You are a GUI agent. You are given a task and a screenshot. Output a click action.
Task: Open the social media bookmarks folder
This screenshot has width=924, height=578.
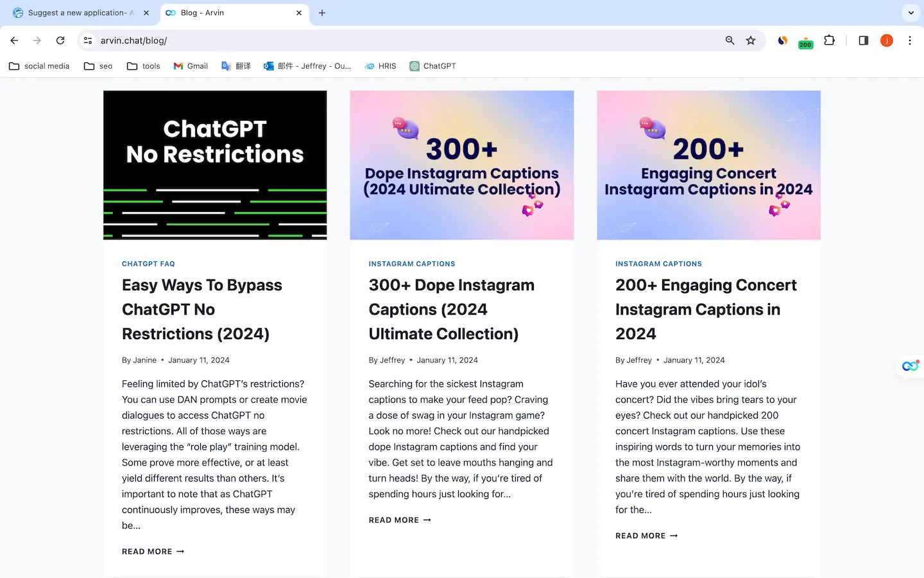(38, 66)
